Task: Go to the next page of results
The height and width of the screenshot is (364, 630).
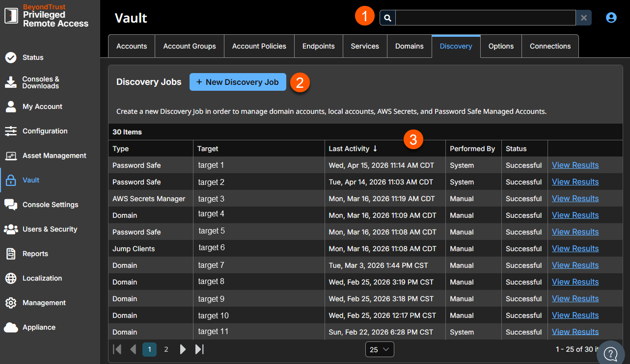Action: click(x=183, y=349)
